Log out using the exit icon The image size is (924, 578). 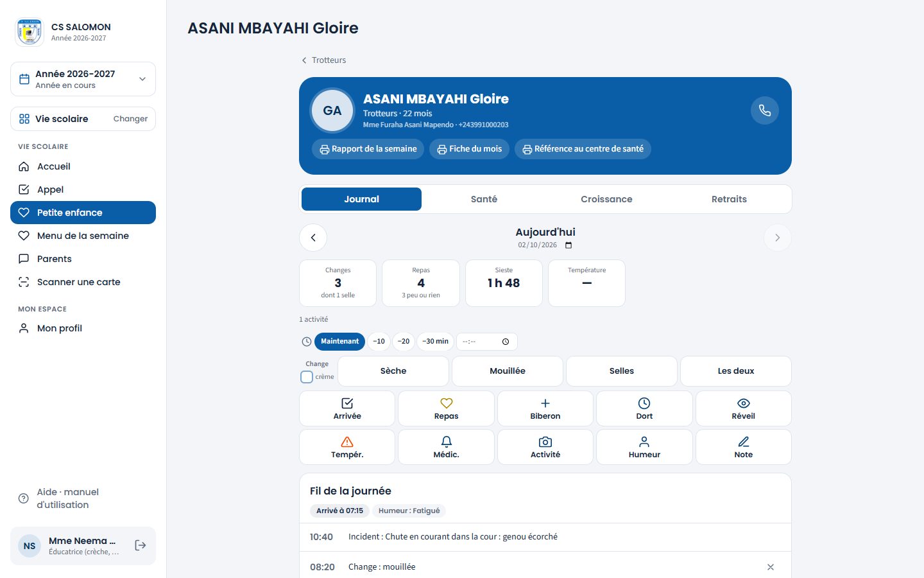point(141,545)
